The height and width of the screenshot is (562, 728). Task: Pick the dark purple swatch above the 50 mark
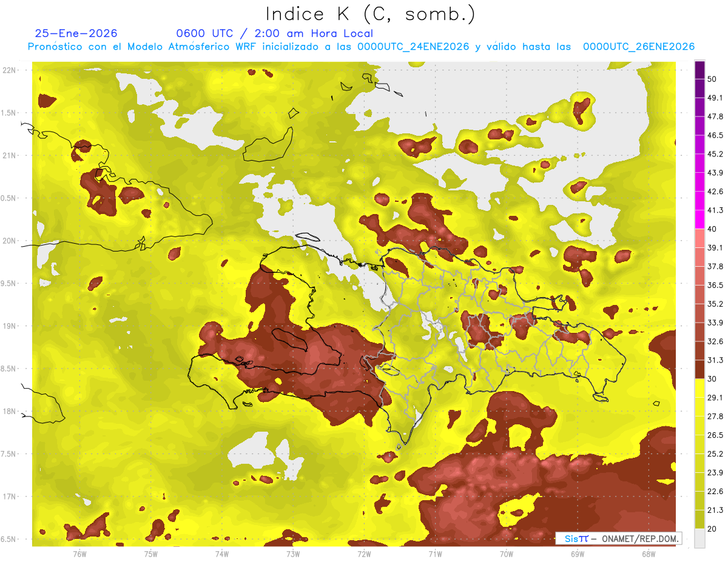point(700,70)
